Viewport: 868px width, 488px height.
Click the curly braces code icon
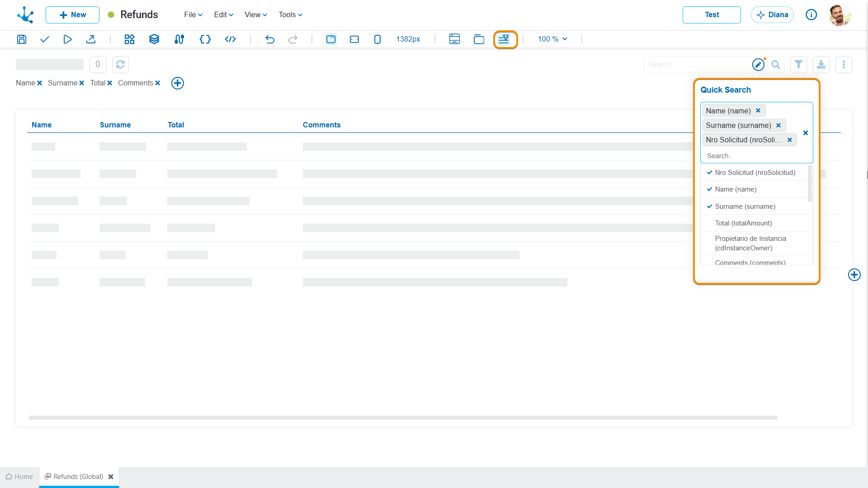pos(205,39)
